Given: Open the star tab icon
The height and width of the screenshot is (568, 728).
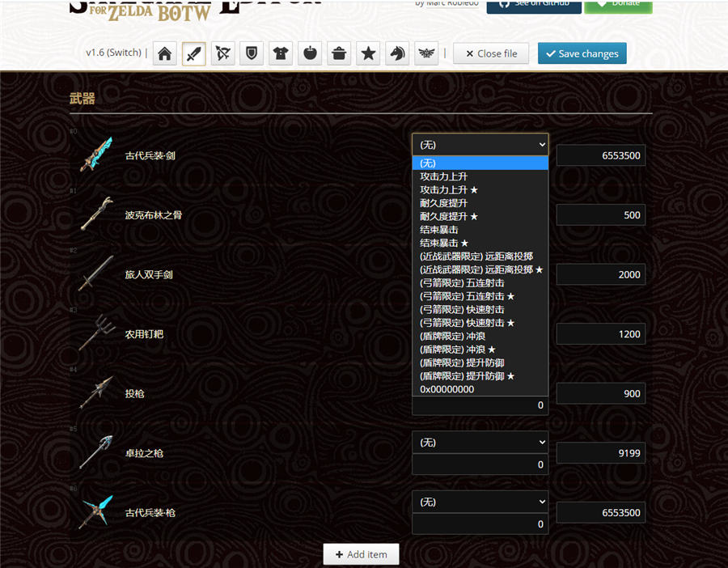Looking at the screenshot, I should coord(368,54).
